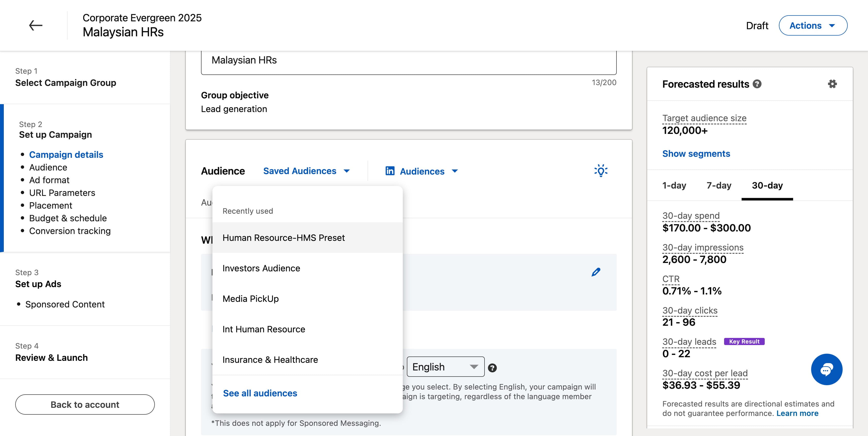Click the 30-day impressions label
The width and height of the screenshot is (868, 436).
(x=703, y=247)
